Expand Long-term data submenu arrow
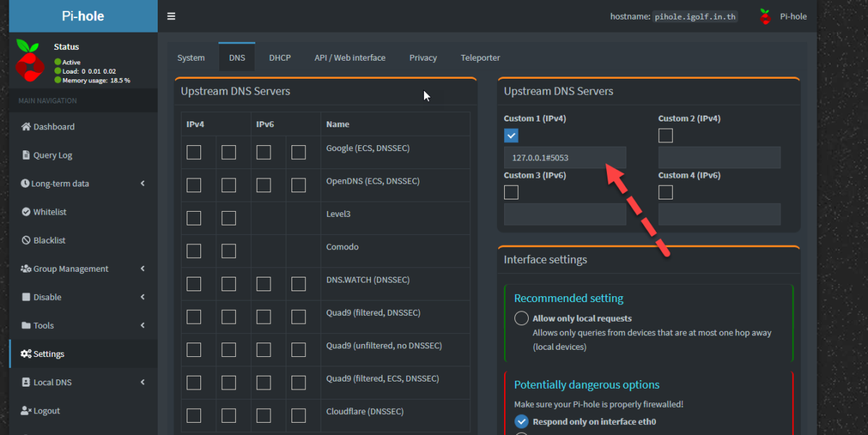This screenshot has width=868, height=435. [142, 184]
